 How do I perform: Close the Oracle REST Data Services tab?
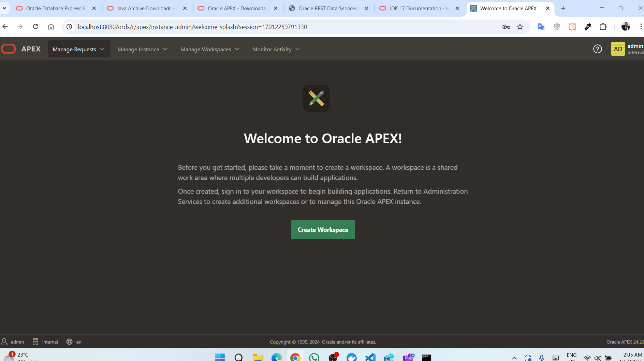click(x=366, y=8)
